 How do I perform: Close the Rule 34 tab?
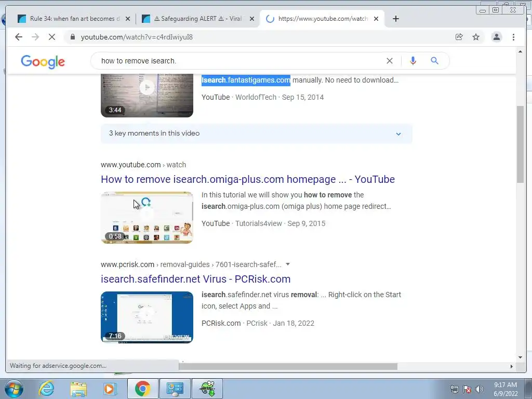(128, 19)
